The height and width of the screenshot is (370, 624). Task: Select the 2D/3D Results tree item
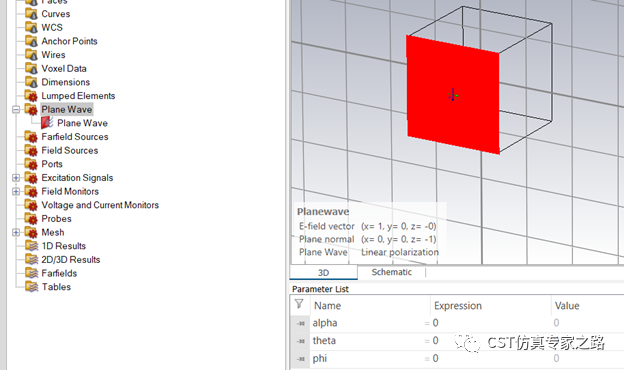[71, 260]
